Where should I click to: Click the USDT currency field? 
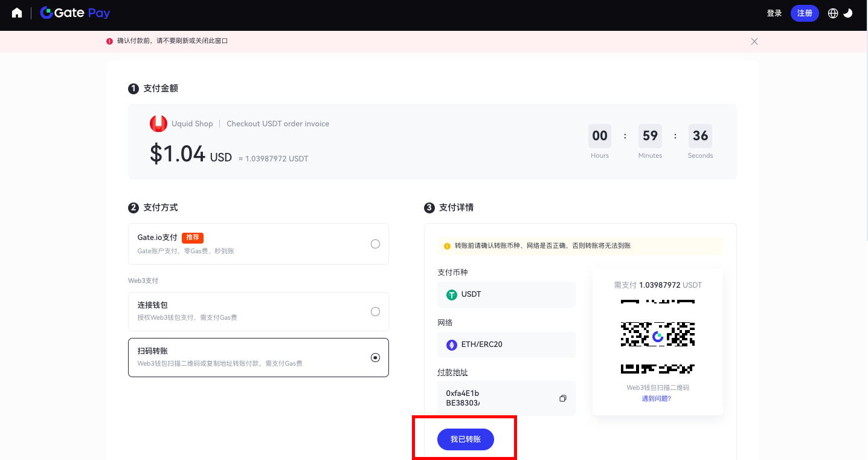point(506,294)
